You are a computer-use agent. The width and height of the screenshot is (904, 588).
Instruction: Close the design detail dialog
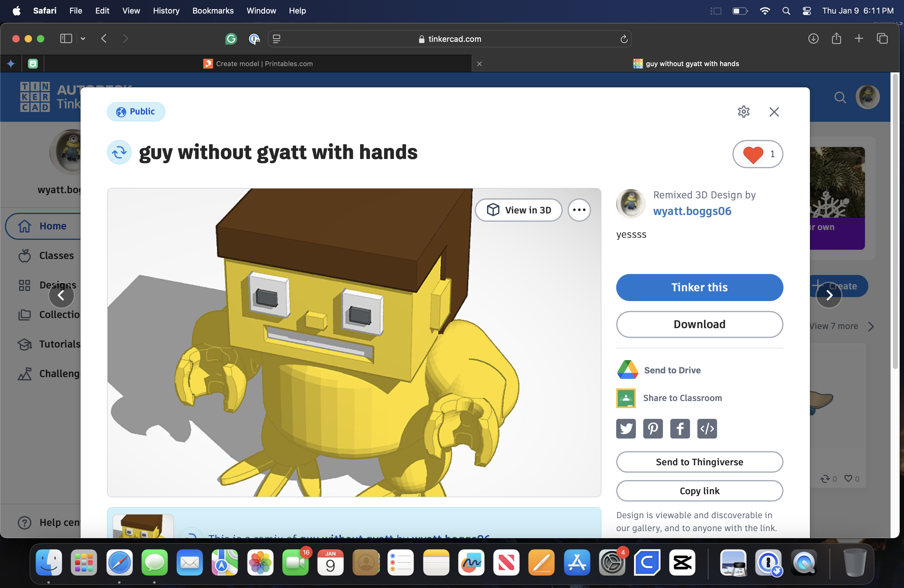(x=774, y=112)
